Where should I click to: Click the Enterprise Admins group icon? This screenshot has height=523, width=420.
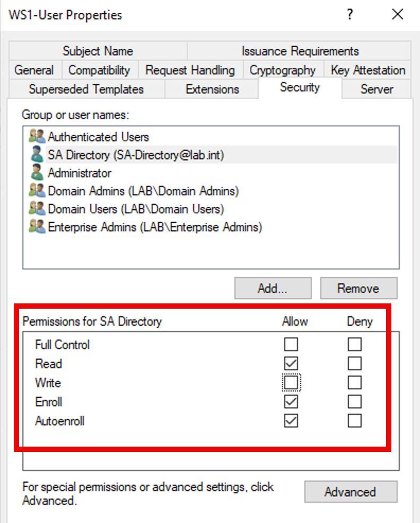[x=37, y=227]
